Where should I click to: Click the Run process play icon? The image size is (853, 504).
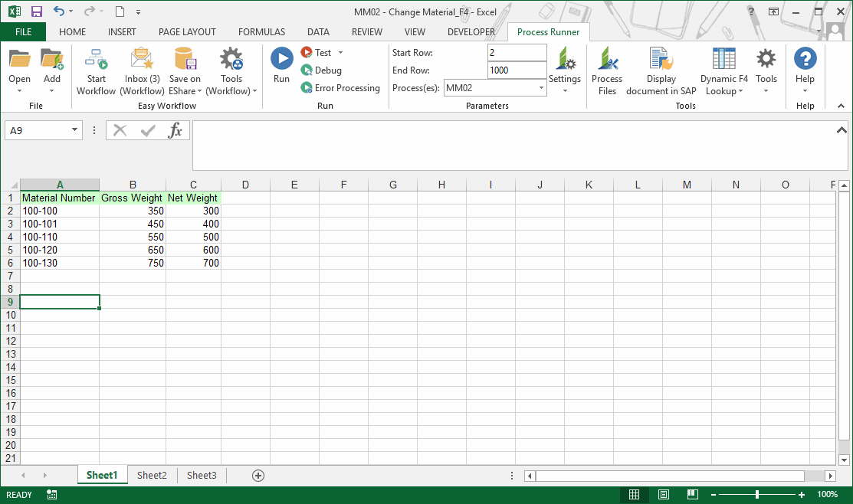(281, 60)
